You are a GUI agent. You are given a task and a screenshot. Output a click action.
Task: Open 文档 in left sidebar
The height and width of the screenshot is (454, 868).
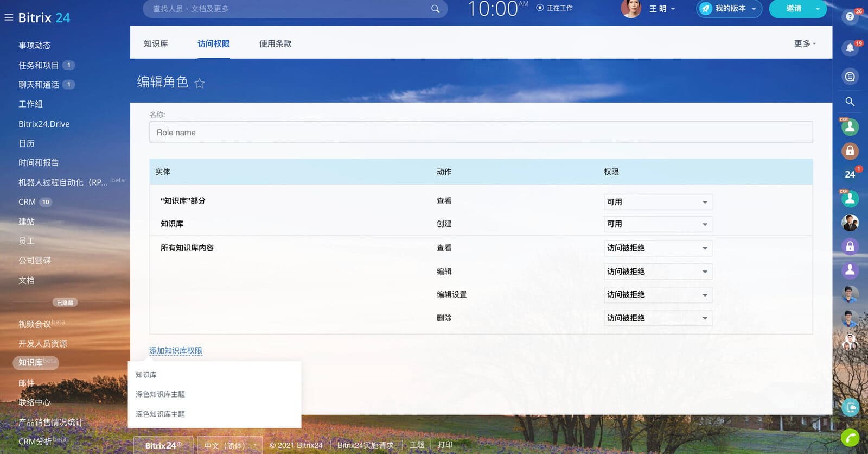[x=27, y=280]
